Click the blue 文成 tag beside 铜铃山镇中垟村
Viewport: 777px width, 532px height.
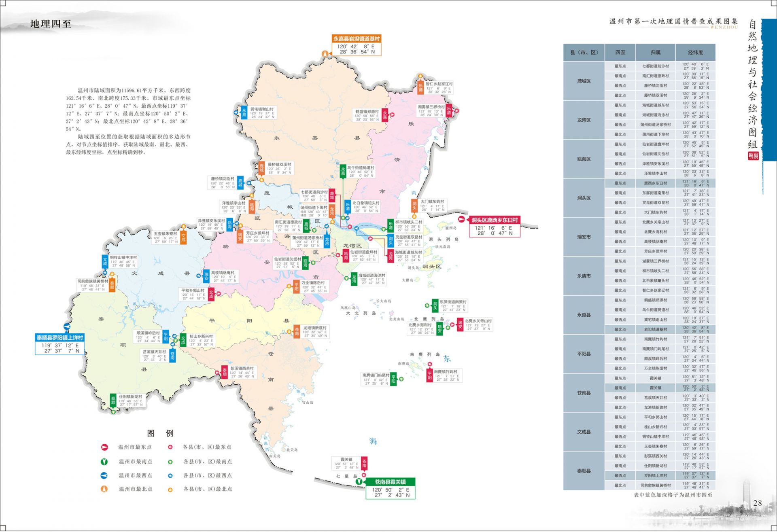pos(105,261)
